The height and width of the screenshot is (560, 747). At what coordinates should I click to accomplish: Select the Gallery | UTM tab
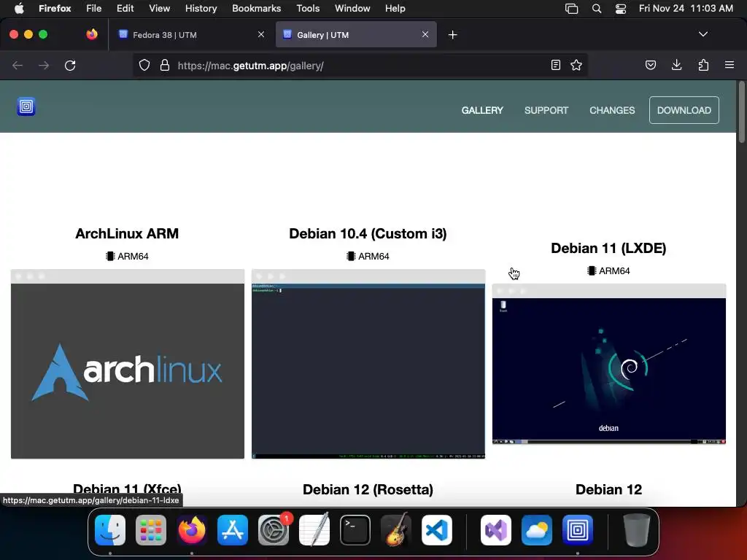tap(356, 35)
